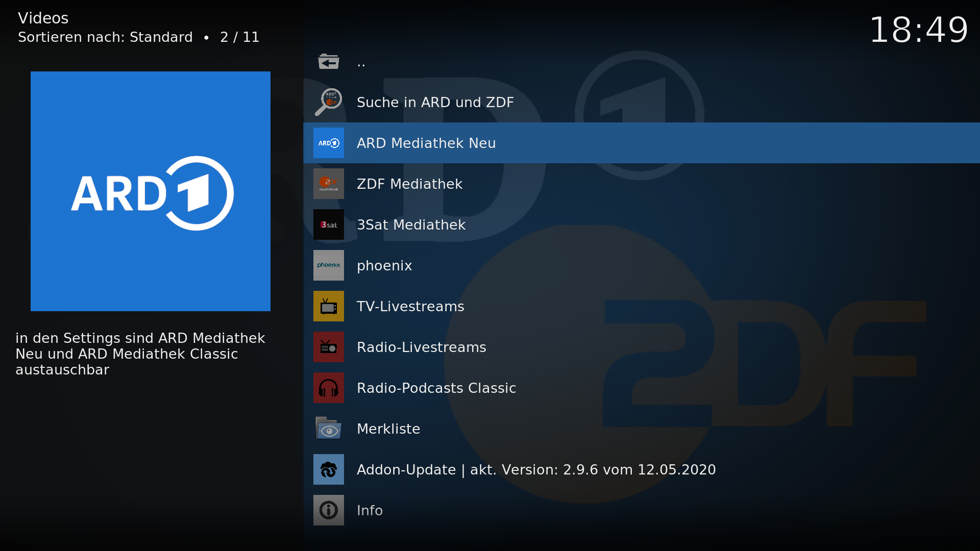This screenshot has width=980, height=551.
Task: Click the Addon-Update cloud refresh icon
Action: [x=328, y=469]
